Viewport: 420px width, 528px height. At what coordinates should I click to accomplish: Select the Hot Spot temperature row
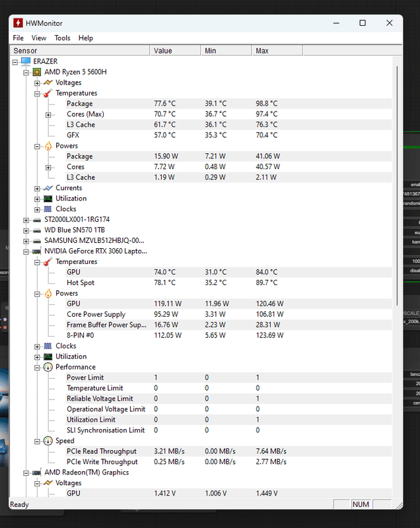tap(228, 282)
